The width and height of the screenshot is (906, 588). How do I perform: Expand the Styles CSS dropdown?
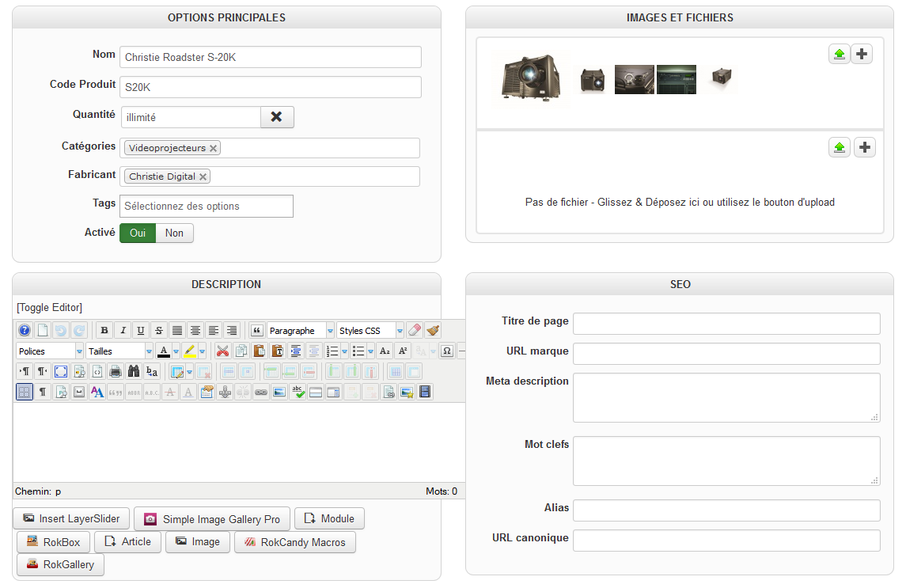[x=370, y=331]
